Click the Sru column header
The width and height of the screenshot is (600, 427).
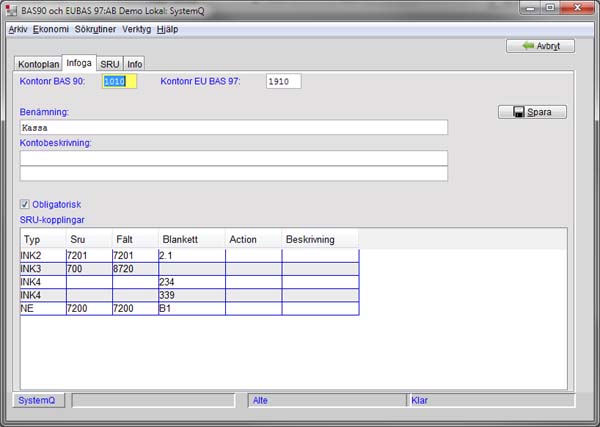(89, 240)
